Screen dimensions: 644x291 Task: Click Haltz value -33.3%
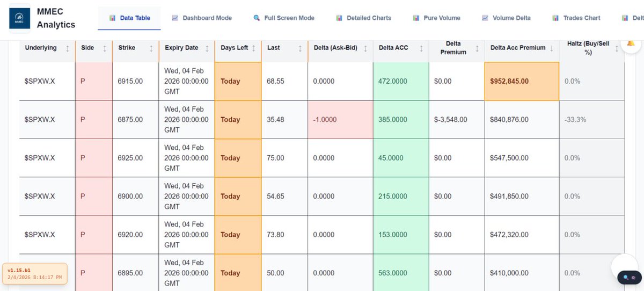(575, 120)
